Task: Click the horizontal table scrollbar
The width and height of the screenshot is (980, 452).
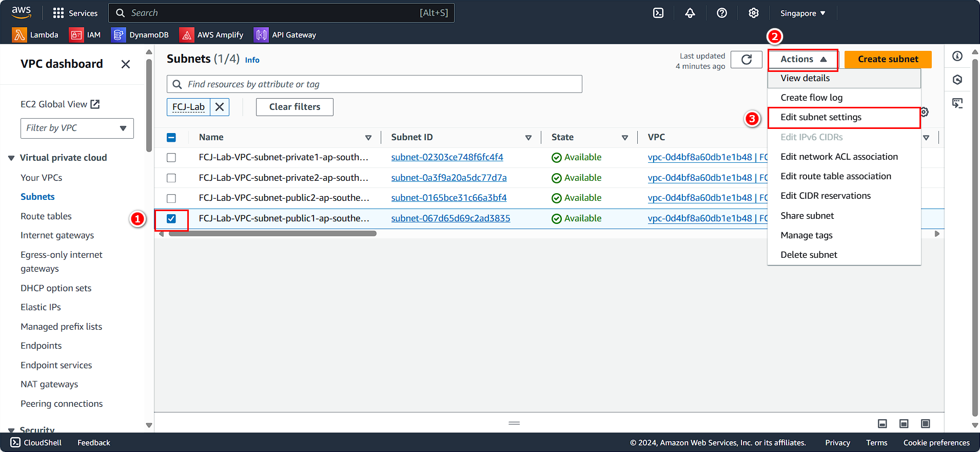Action: click(272, 234)
